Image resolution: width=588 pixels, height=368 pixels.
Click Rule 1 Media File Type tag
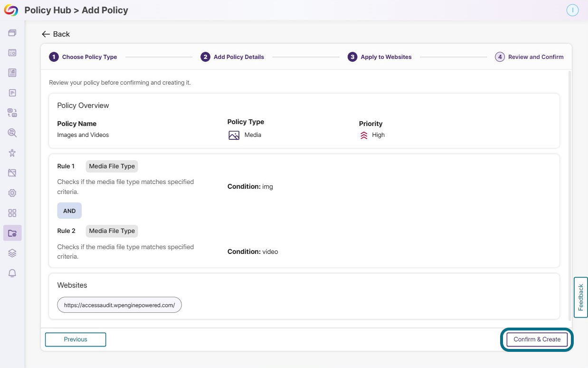coord(112,166)
